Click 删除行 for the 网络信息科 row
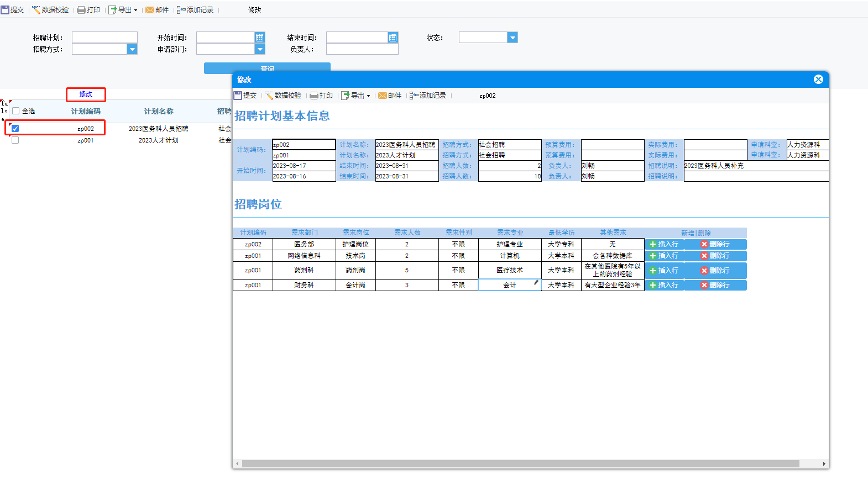The image size is (868, 485). click(715, 256)
